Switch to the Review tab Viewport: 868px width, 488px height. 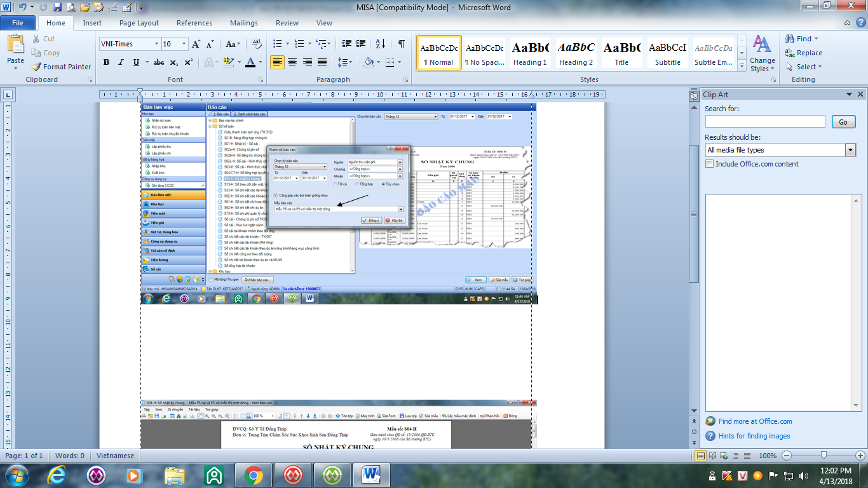[287, 23]
